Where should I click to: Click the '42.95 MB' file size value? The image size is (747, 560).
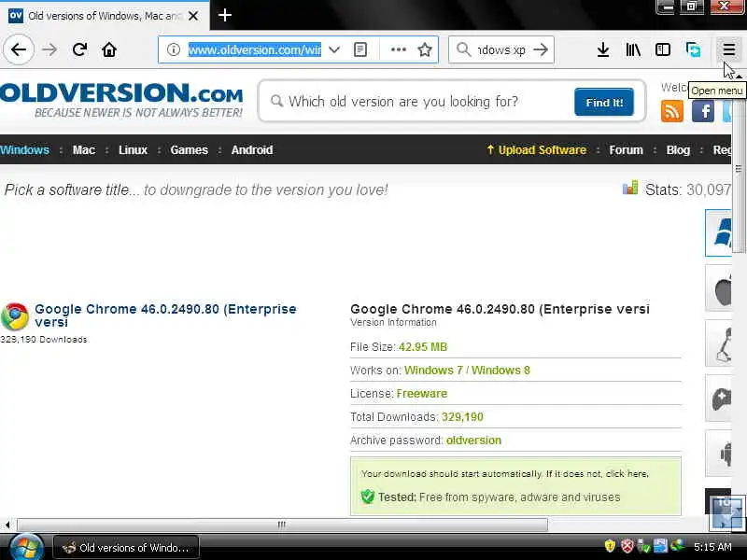tap(423, 347)
